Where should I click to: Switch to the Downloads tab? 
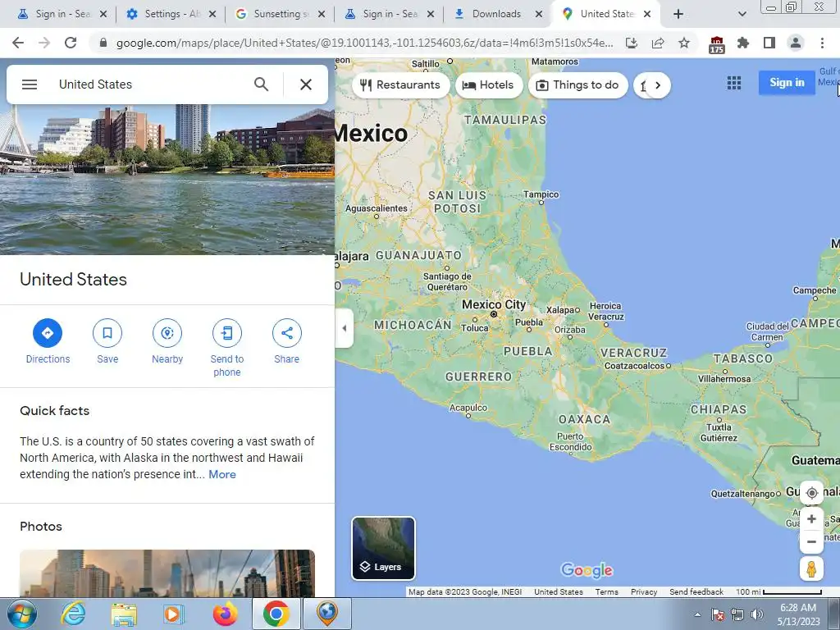click(496, 14)
